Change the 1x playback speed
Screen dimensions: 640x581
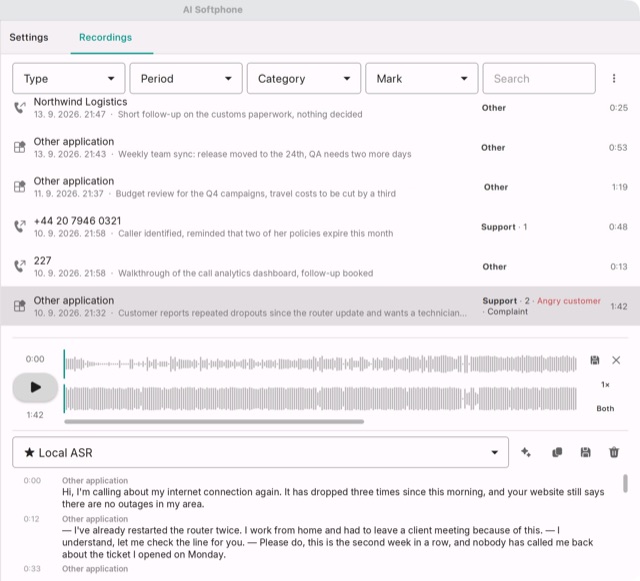pos(605,385)
